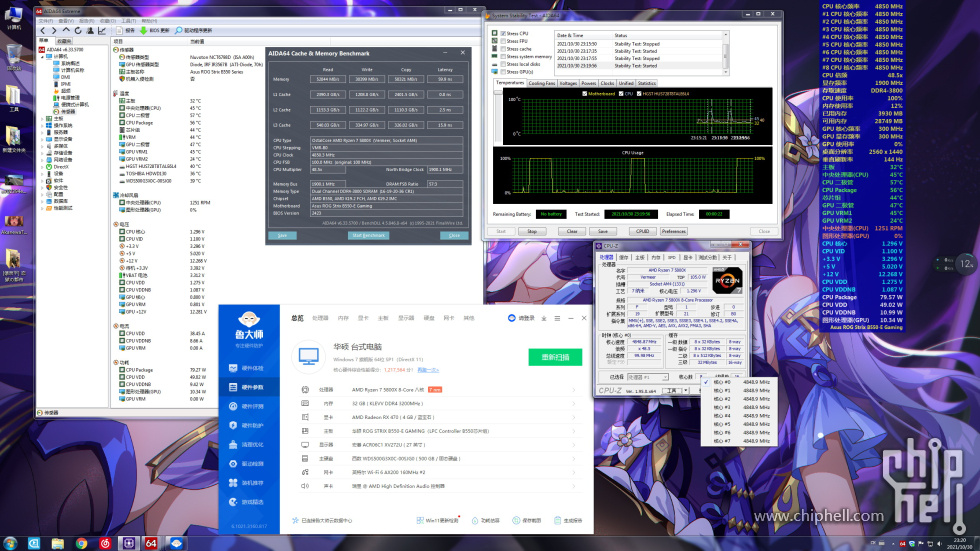Click the AIDA64 refresh icon
Screen dimensions: 980x551
coord(78,30)
